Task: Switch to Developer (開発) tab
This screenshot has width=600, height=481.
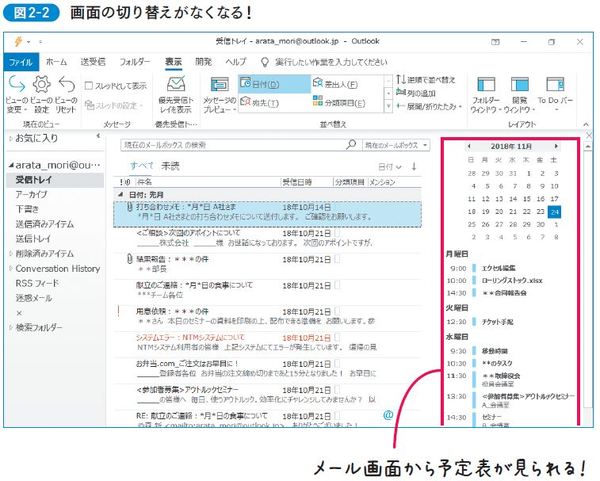Action: click(203, 62)
